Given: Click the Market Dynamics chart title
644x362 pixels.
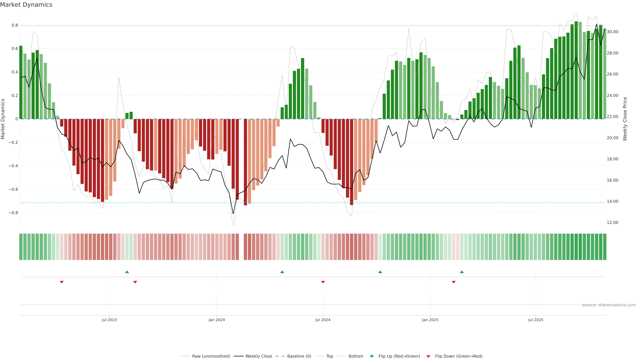Looking at the screenshot, I should pyautogui.click(x=26, y=5).
